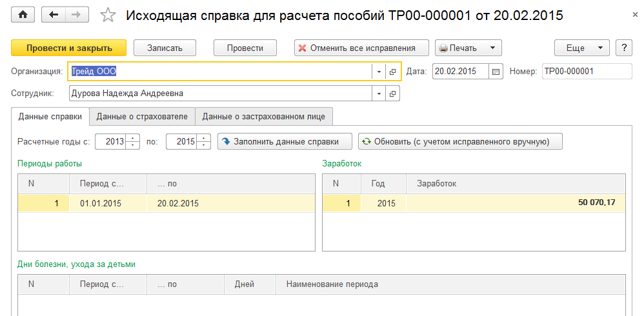Adjust the starting year stepper

pos(134,142)
